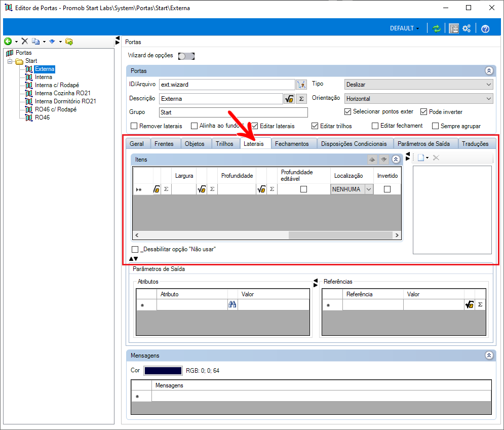Image resolution: width=504 pixels, height=430 pixels.
Task: Click the blue down arrow import icon
Action: coord(52,41)
